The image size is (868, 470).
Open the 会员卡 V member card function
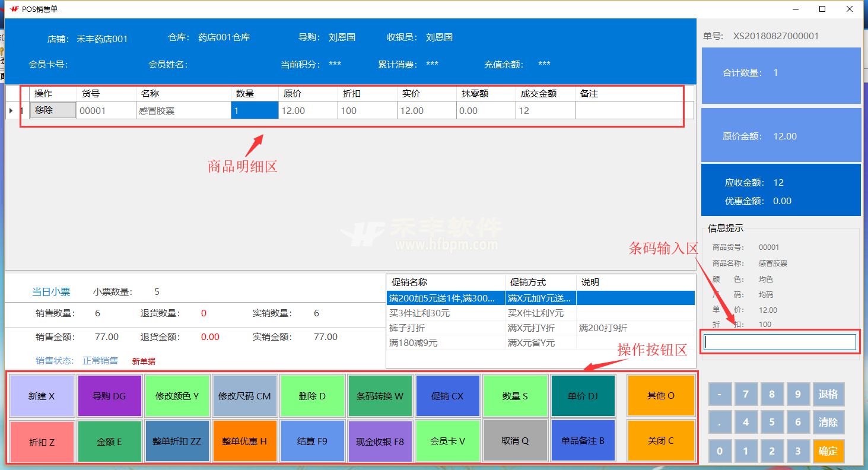[x=447, y=441]
